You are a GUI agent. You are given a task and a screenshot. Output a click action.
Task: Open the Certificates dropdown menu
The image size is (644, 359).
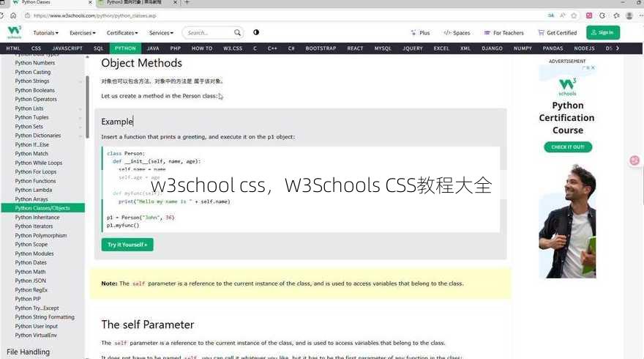pos(122,33)
